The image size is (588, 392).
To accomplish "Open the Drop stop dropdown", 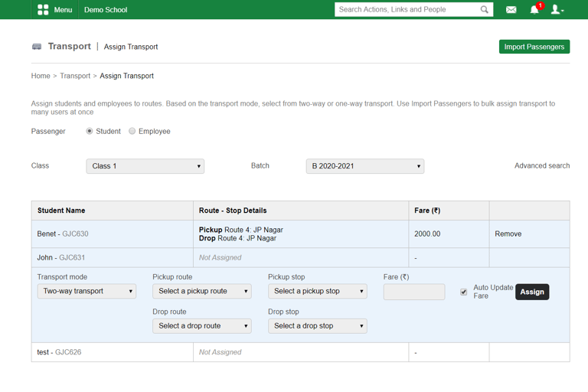I will [x=317, y=326].
